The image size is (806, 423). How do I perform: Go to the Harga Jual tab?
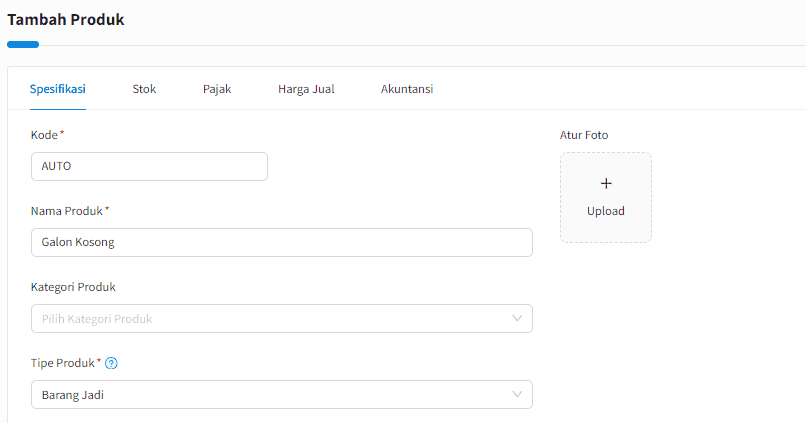click(306, 89)
